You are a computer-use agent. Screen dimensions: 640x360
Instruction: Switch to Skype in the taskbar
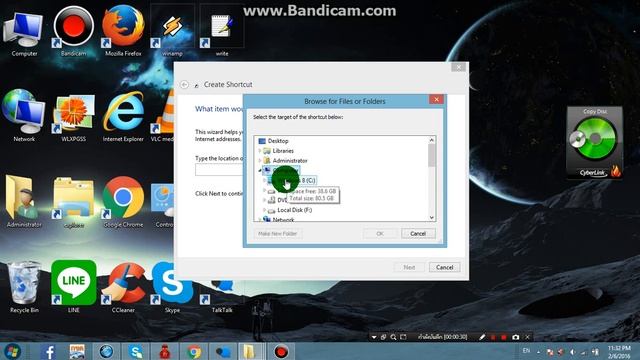coord(136,351)
